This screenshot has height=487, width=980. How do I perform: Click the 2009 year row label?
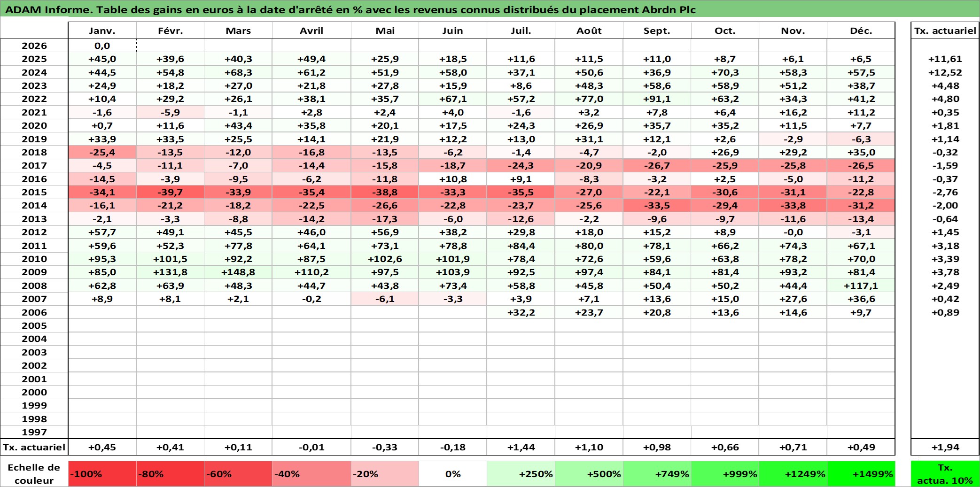coord(34,272)
